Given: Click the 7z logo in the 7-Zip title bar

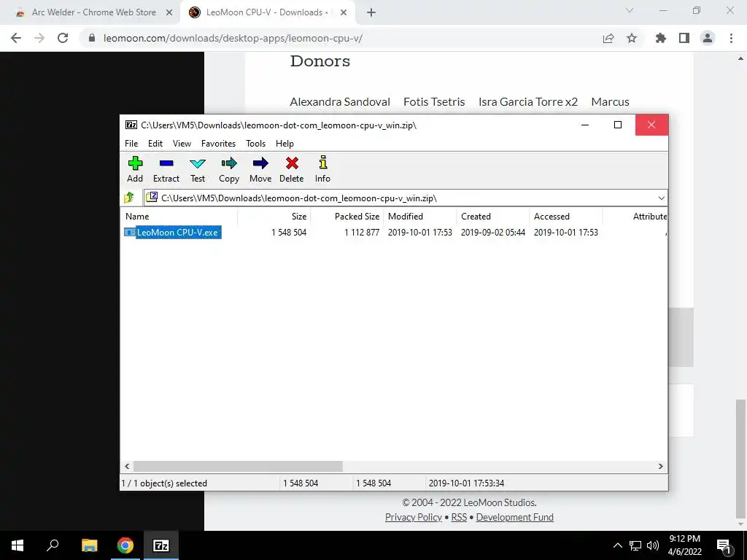Looking at the screenshot, I should (x=131, y=125).
